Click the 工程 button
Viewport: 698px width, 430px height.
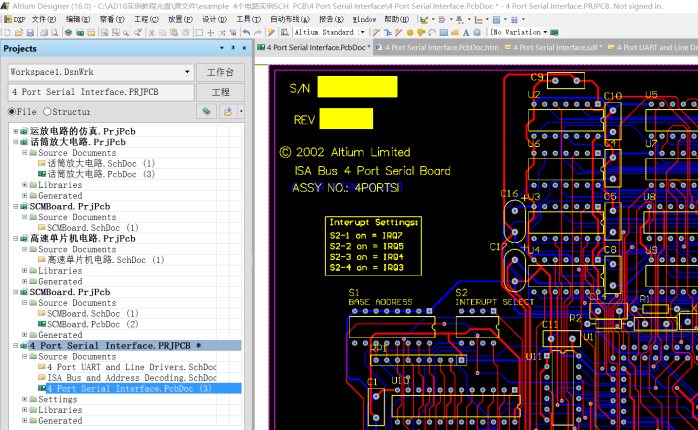220,92
